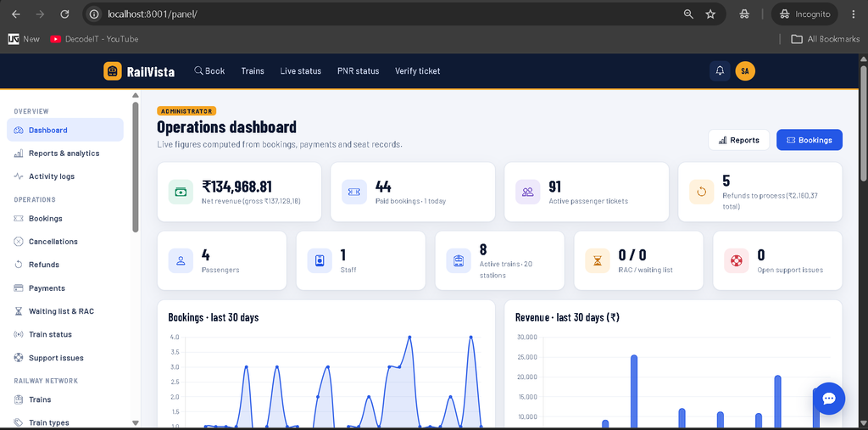The image size is (868, 430).
Task: Open the notifications bell icon
Action: tap(720, 71)
